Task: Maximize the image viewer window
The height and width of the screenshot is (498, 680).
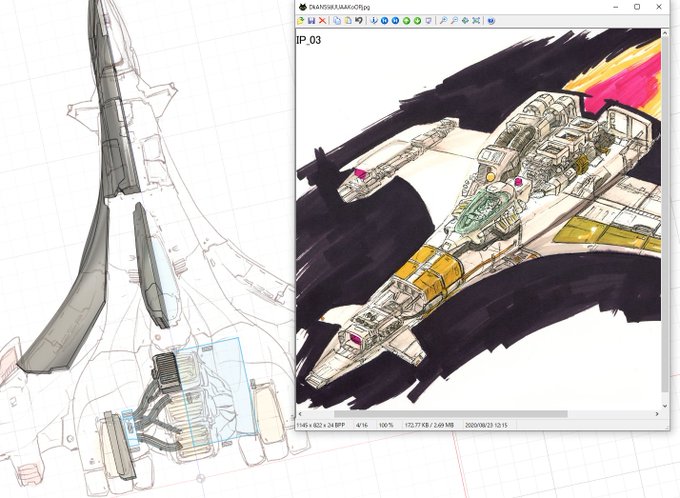Action: click(x=637, y=7)
